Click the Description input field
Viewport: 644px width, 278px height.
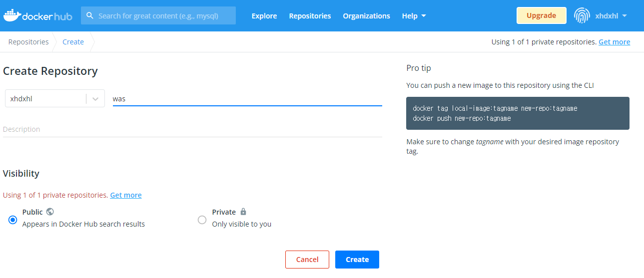click(x=192, y=129)
